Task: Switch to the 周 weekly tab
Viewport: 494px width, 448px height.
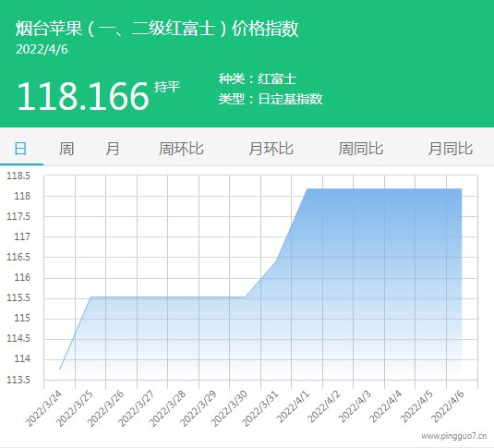Action: 66,149
